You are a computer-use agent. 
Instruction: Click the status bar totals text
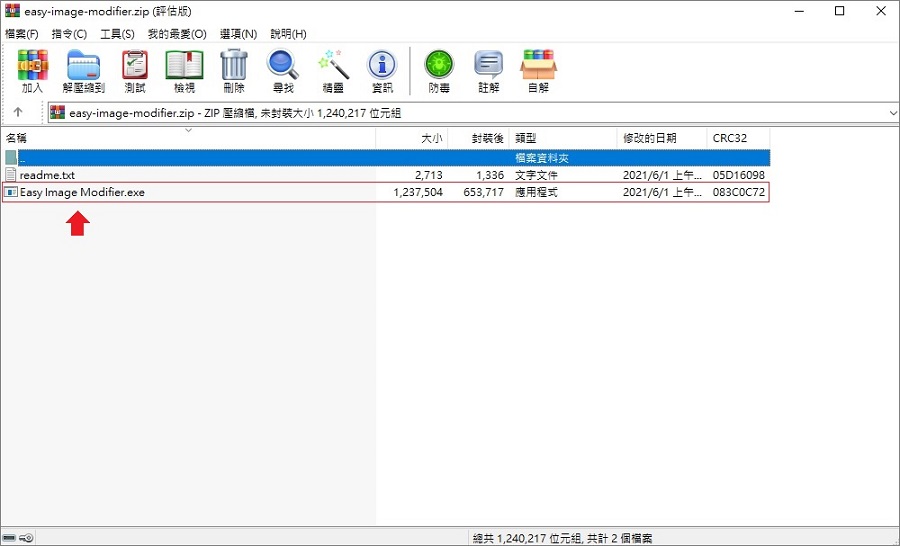click(562, 539)
